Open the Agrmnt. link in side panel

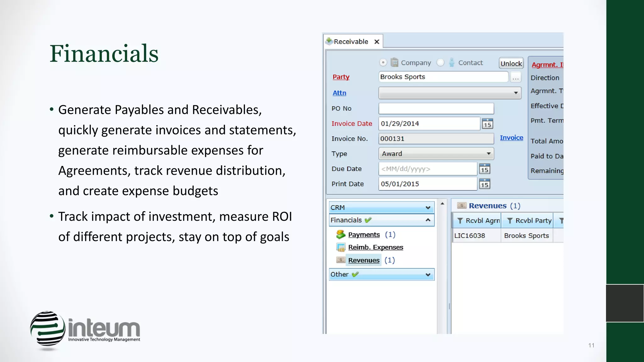[x=547, y=65]
